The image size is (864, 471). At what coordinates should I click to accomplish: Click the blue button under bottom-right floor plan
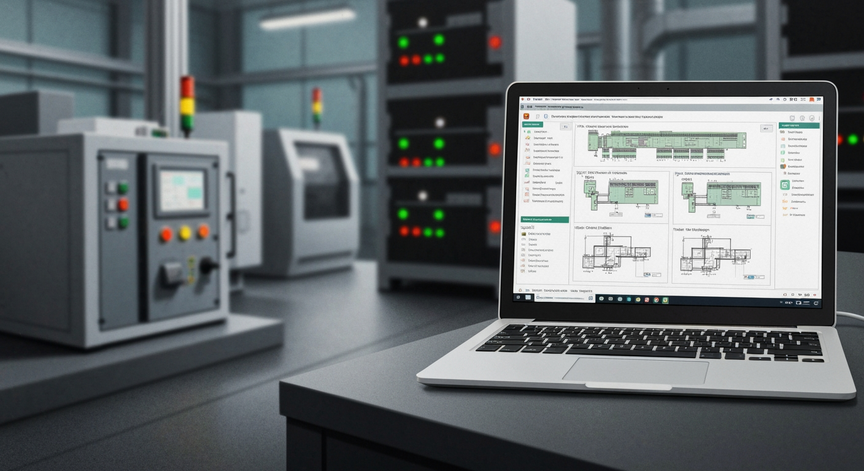pyautogui.click(x=750, y=277)
